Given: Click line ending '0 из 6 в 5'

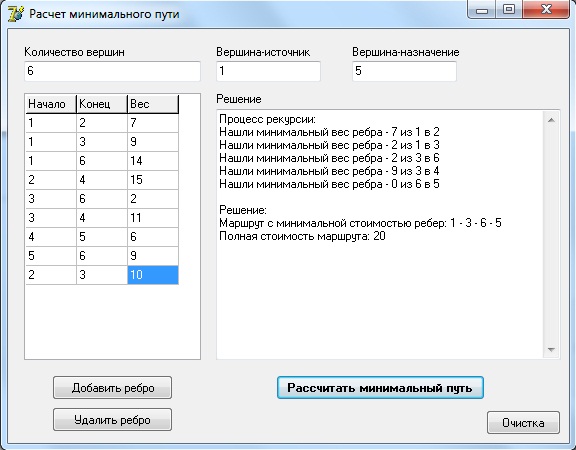Looking at the screenshot, I should pyautogui.click(x=329, y=184).
